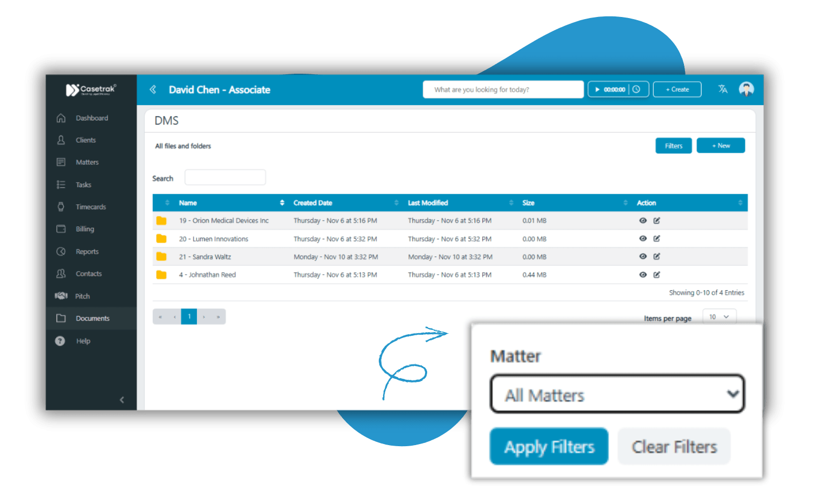815x504 pixels.
Task: Click the back chevron beside David Chen
Action: (x=153, y=90)
